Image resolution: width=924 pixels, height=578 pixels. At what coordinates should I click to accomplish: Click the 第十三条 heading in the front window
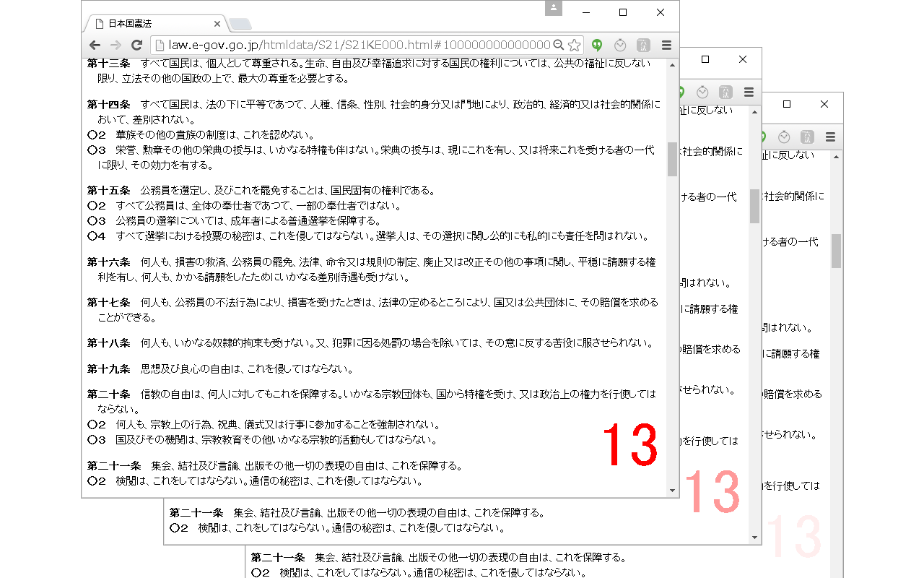point(109,64)
